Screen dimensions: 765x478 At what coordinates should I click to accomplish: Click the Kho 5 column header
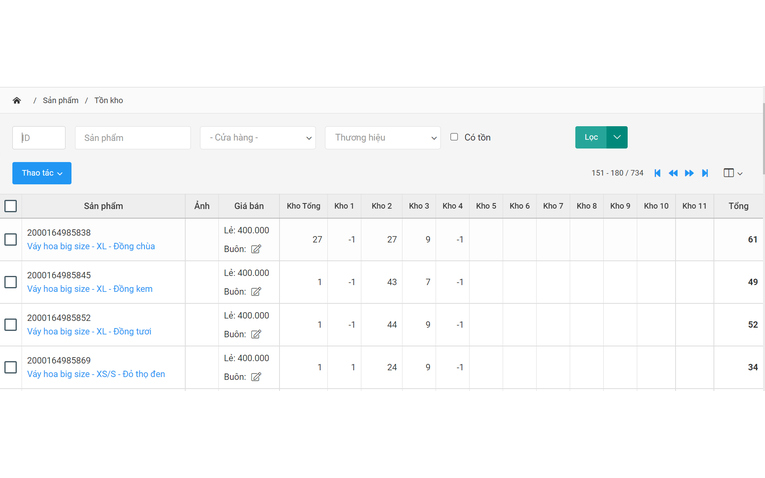[486, 206]
